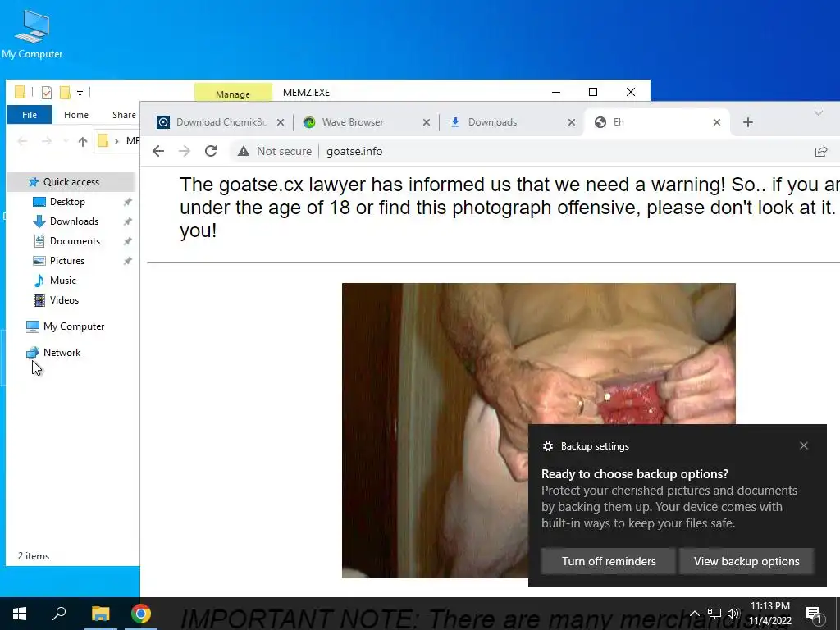Close the Downloads tab
840x630 pixels.
pos(572,122)
